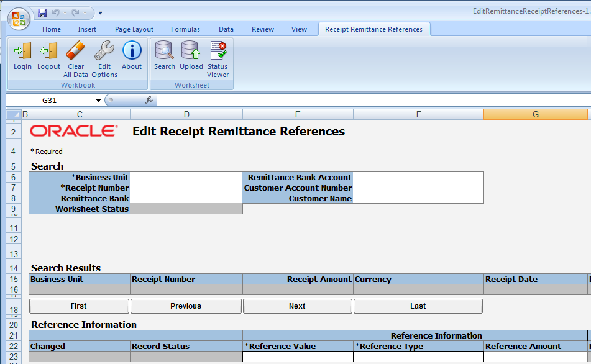Expand the Name Box dropdown arrow
591x364 pixels.
(98, 101)
